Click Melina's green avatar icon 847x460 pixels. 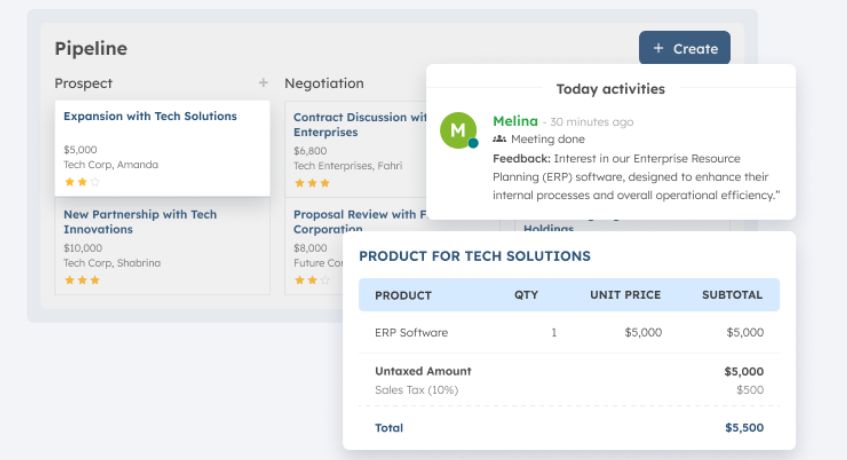tap(458, 130)
